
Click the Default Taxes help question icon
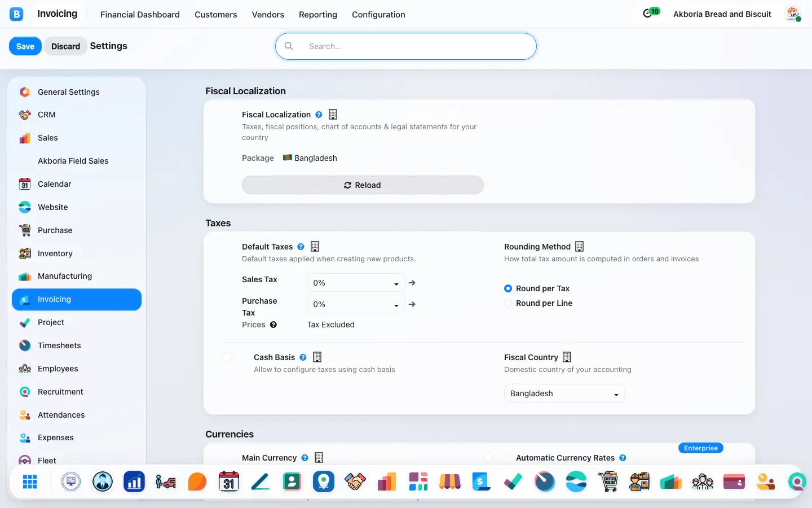click(x=301, y=247)
